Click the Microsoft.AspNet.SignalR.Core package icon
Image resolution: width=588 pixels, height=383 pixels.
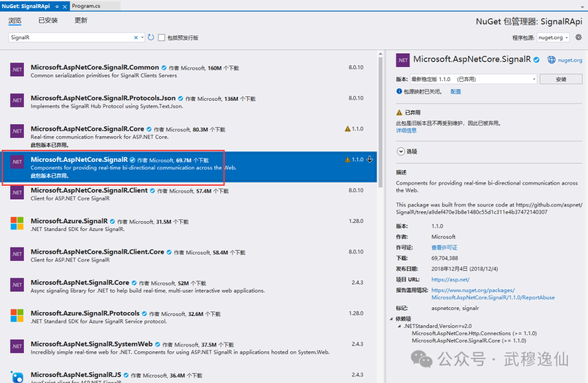17,285
